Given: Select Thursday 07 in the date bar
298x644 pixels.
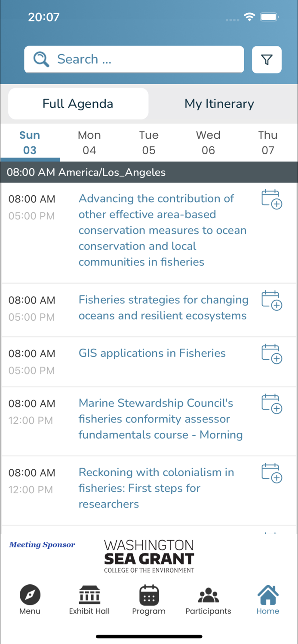Looking at the screenshot, I should click(x=267, y=143).
